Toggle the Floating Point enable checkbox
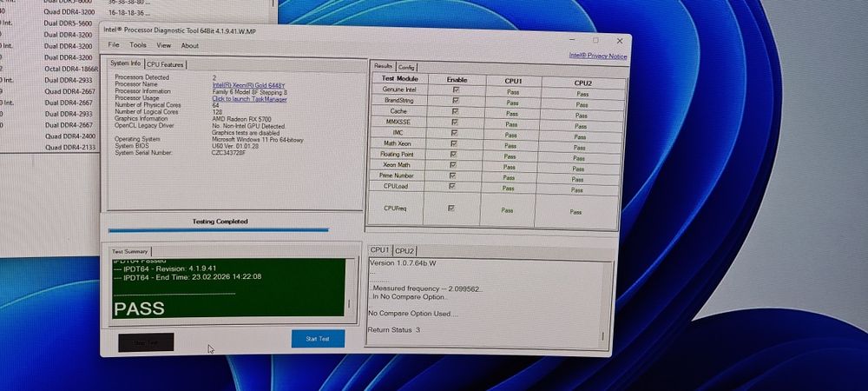The height and width of the screenshot is (391, 868). point(454,154)
